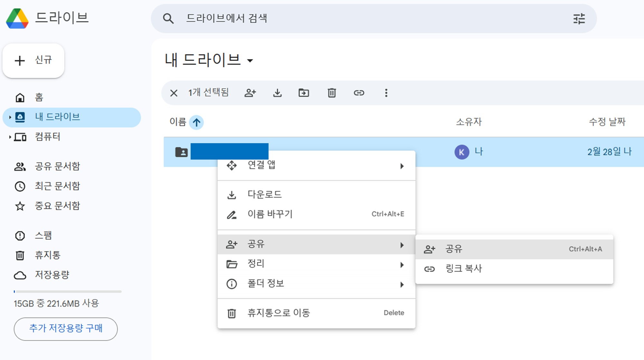This screenshot has height=360, width=644.
Task: Open the 내 드라이브 dropdown menu
Action: (250, 61)
